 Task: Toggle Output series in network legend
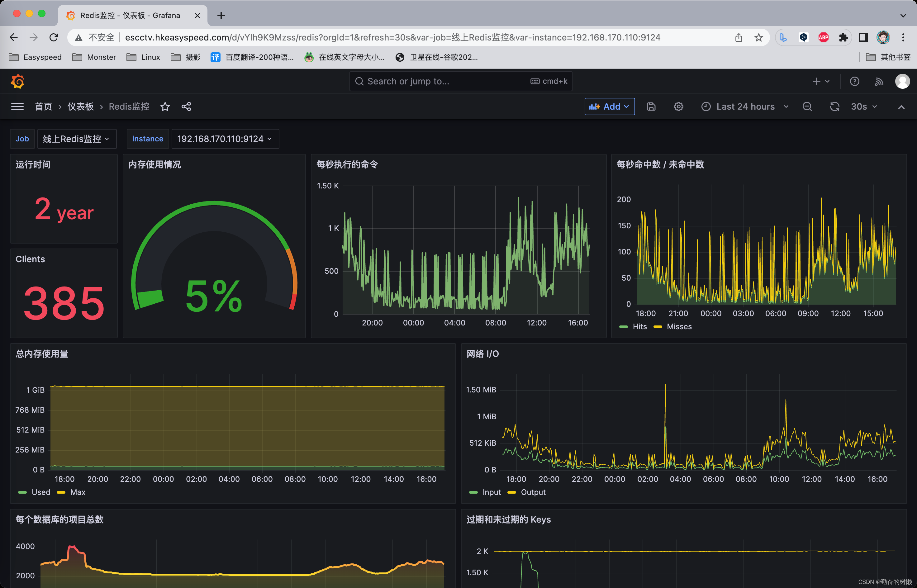(x=533, y=492)
